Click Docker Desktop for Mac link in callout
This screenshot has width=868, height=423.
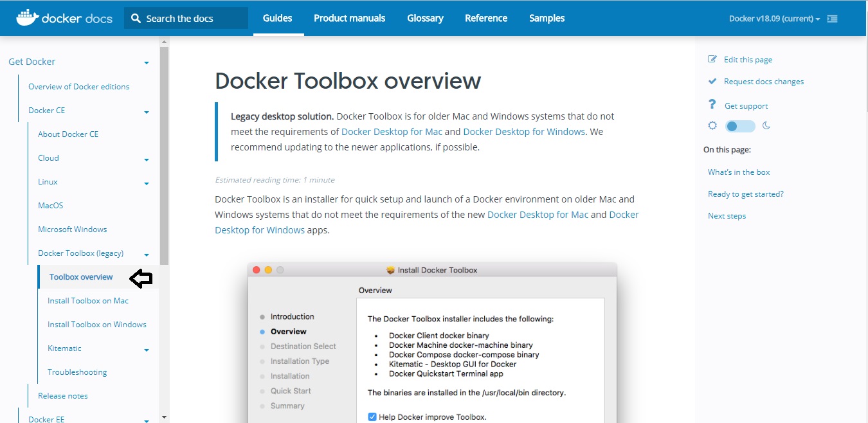pos(392,131)
